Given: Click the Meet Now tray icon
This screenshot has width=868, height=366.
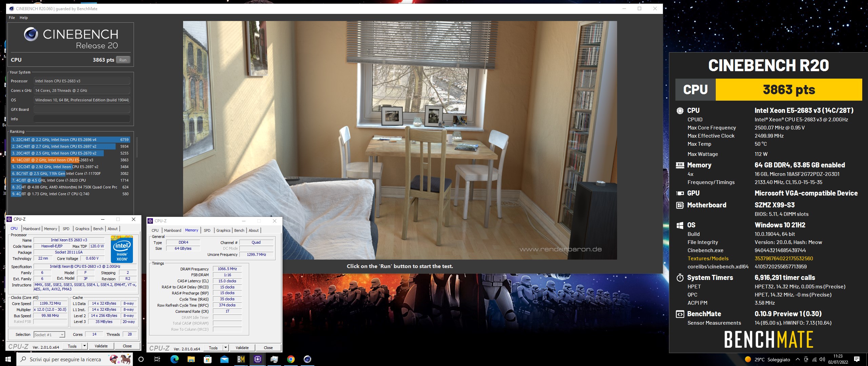Looking at the screenshot, I should point(806,360).
